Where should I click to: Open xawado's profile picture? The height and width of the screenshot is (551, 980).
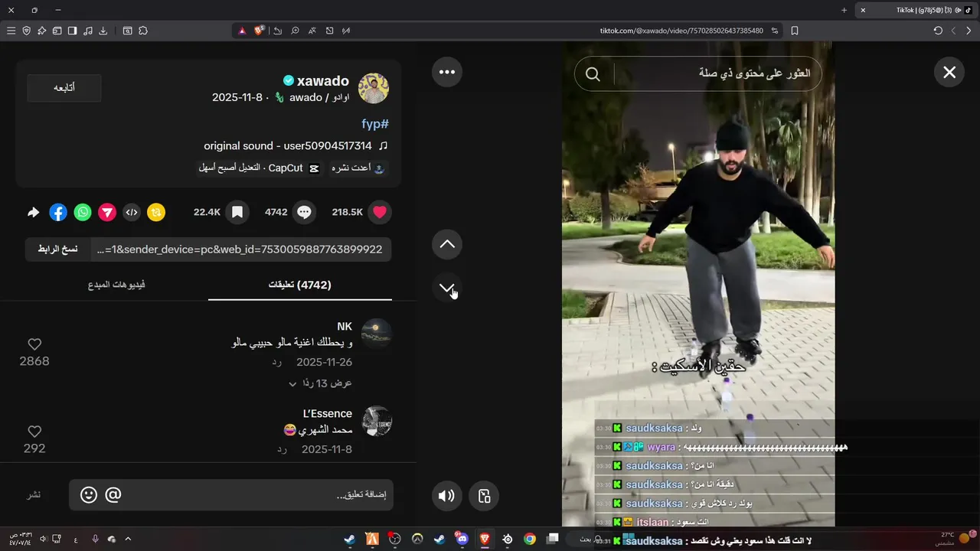374,89
